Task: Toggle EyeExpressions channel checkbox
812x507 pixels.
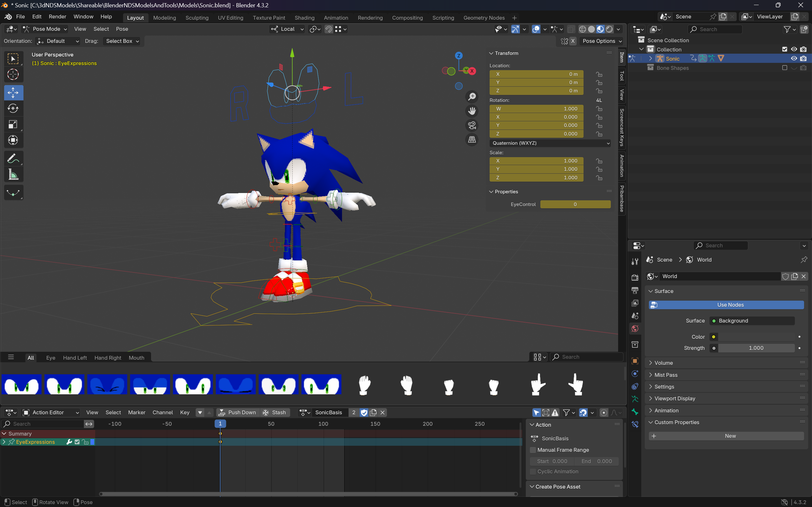Action: point(77,442)
